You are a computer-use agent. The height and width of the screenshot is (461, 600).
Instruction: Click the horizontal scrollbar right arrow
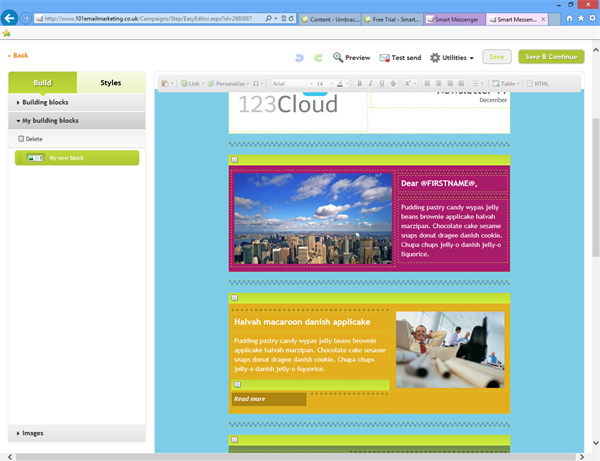tap(582, 457)
